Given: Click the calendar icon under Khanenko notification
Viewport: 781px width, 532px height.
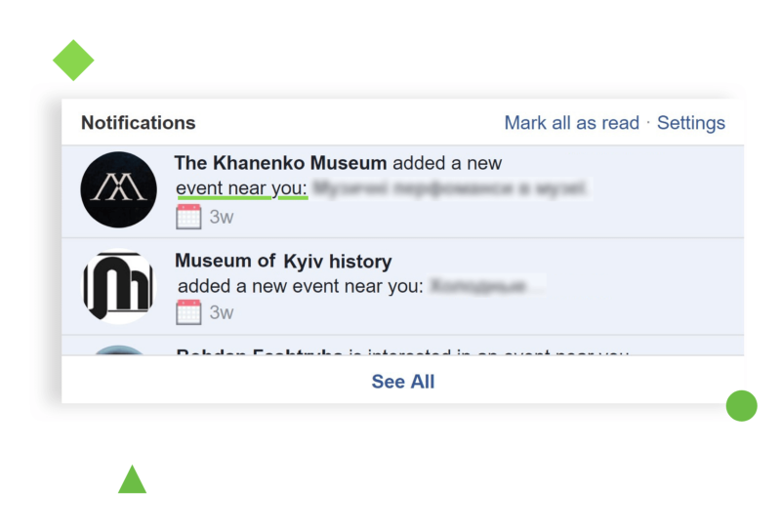Looking at the screenshot, I should point(188,216).
